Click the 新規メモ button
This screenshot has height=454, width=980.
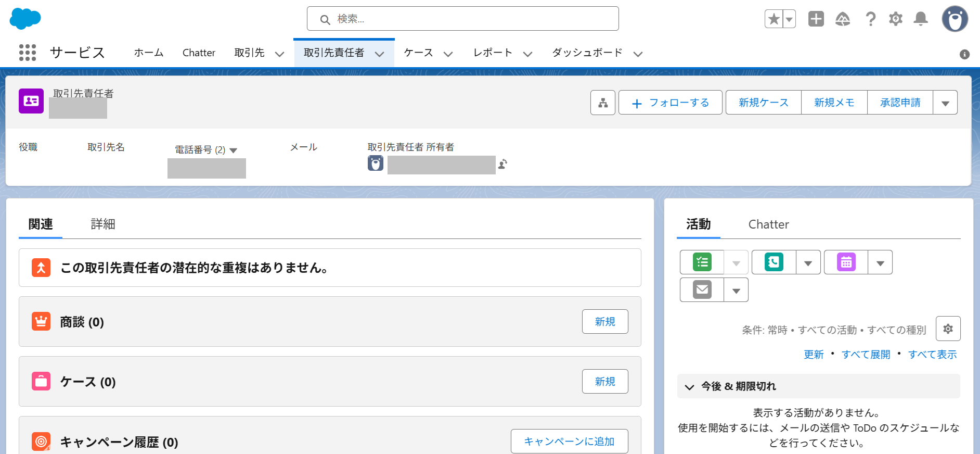point(834,103)
